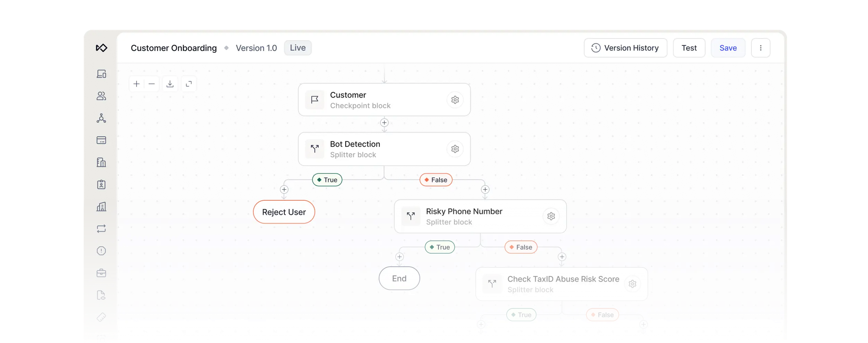The height and width of the screenshot is (343, 868).
Task: Open Version History
Action: point(625,48)
